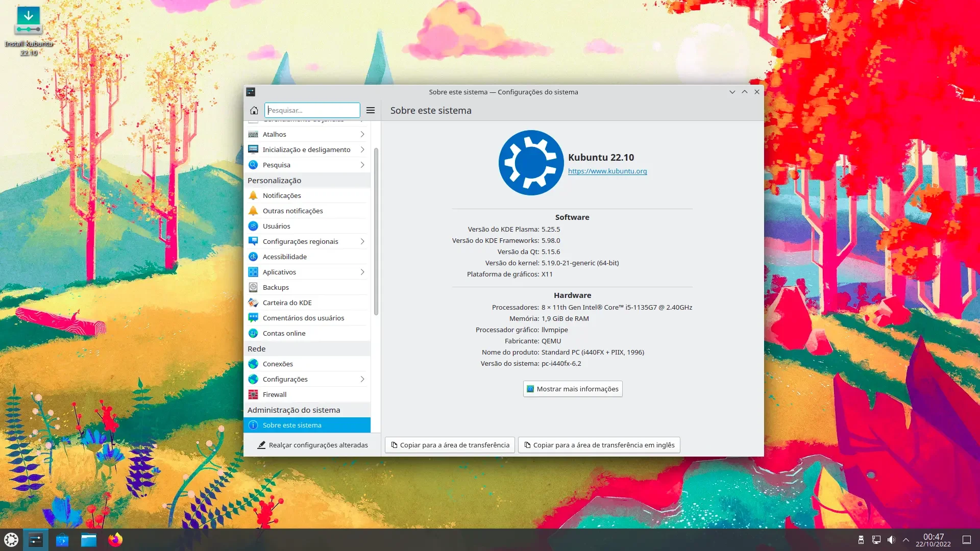980x551 pixels.
Task: Click the network icon in system tray
Action: (x=876, y=540)
